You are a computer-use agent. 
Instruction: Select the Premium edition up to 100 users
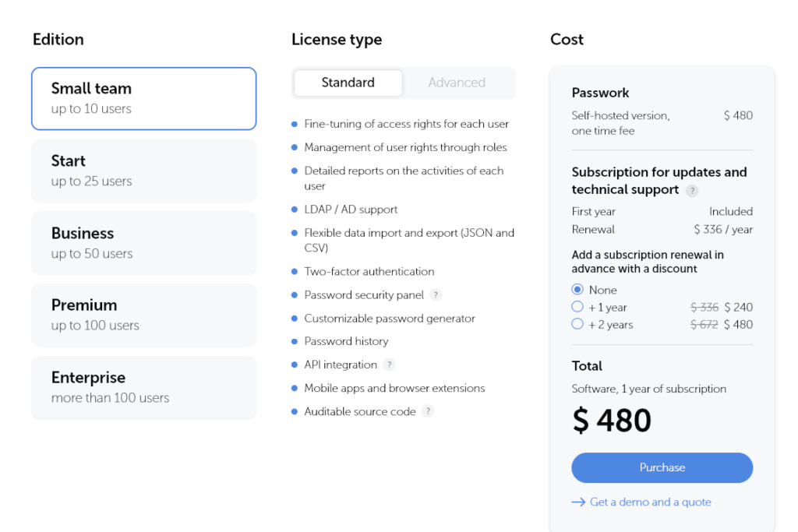(x=144, y=315)
